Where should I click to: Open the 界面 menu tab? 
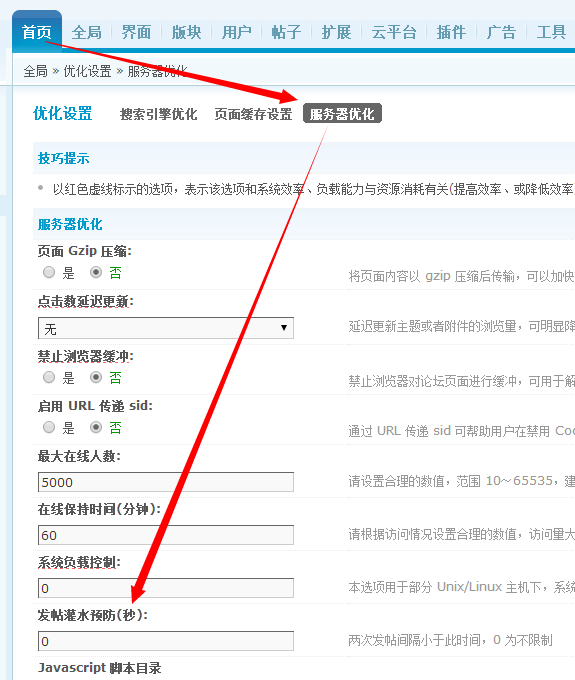click(136, 32)
